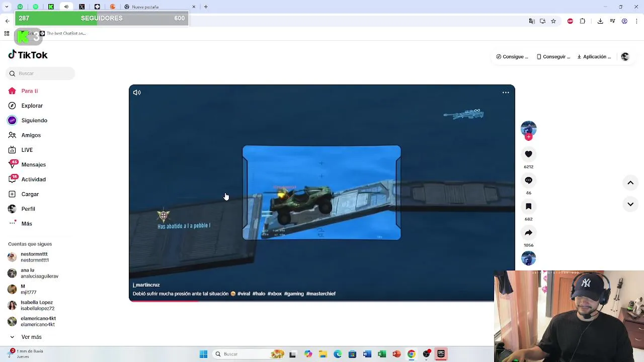Open Amigos section
Viewport: 644px width, 362px height.
[24, 135]
